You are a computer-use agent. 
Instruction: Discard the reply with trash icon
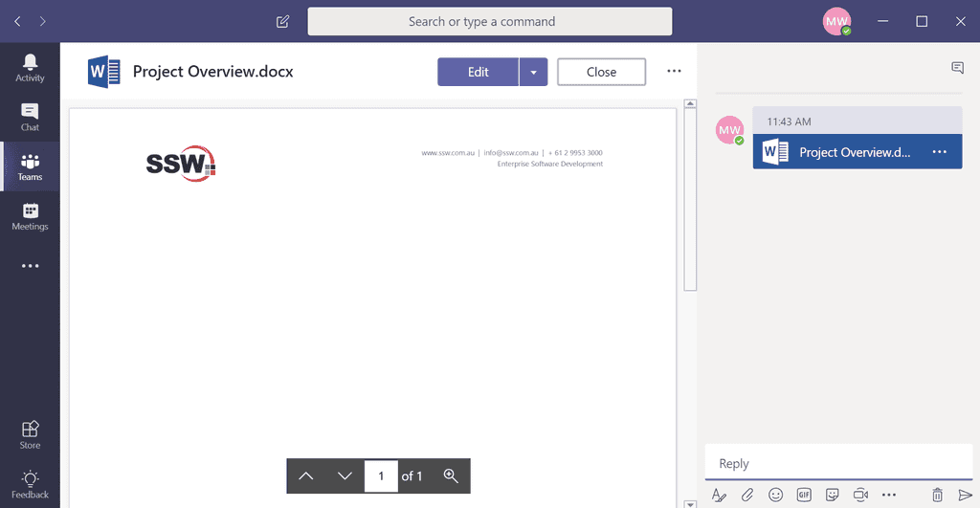[938, 495]
